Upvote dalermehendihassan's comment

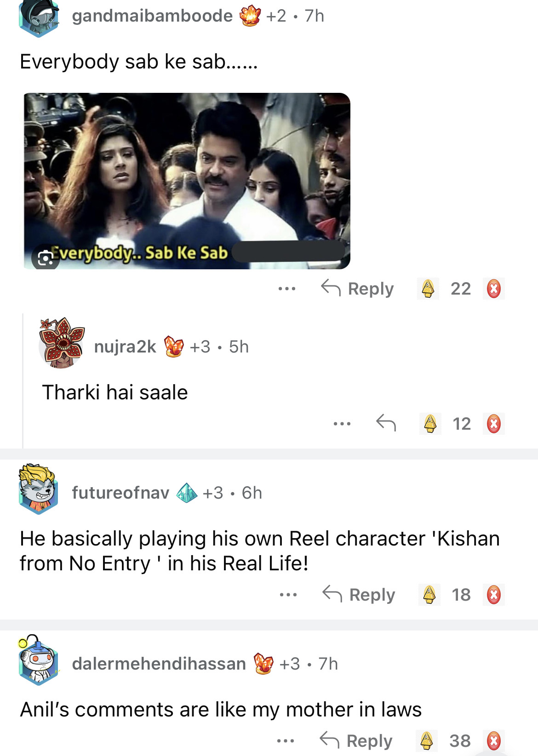(x=427, y=740)
